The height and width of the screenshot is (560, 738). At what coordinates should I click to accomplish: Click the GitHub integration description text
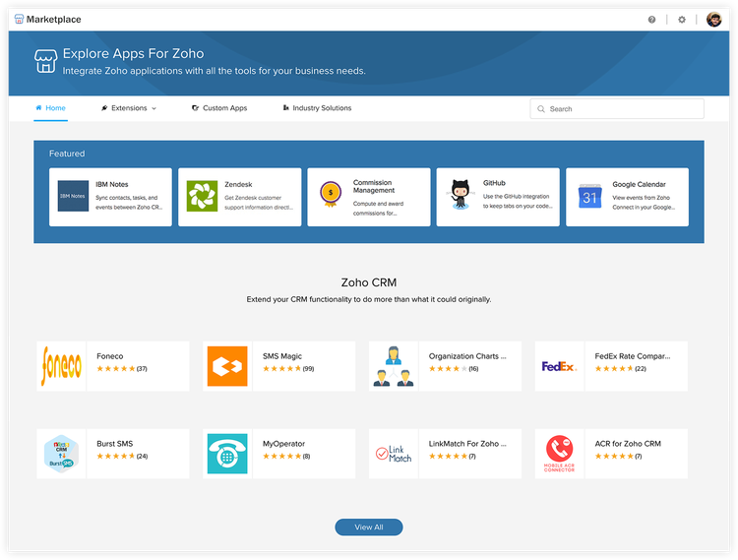[518, 202]
